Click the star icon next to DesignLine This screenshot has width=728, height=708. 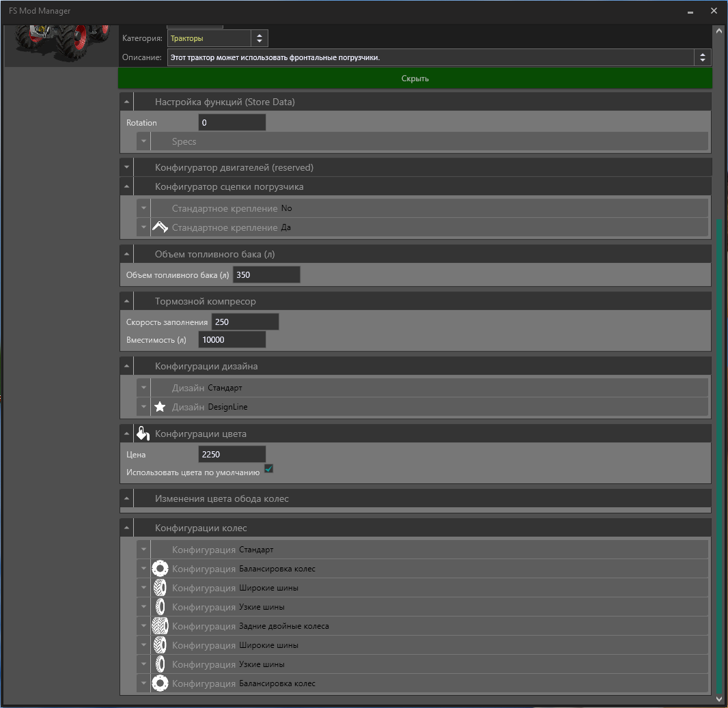(160, 407)
